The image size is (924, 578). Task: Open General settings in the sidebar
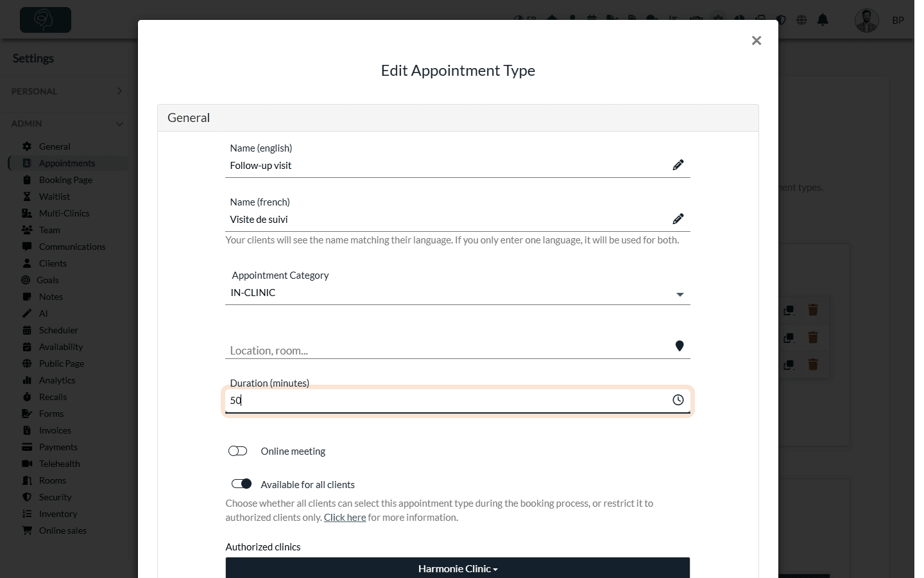click(55, 146)
